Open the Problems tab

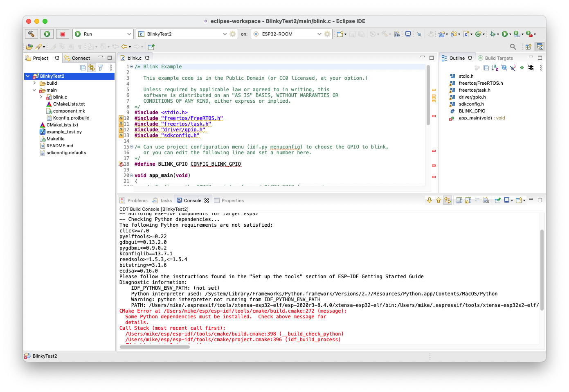click(x=134, y=201)
